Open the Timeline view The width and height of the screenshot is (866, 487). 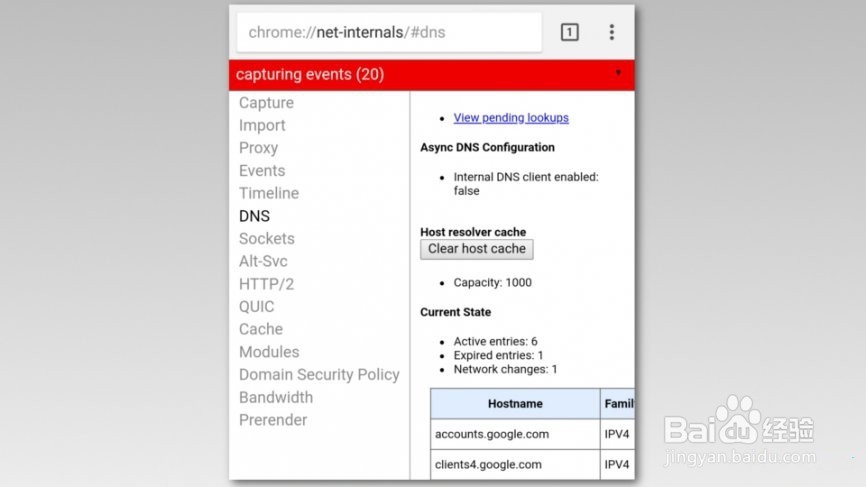click(269, 193)
